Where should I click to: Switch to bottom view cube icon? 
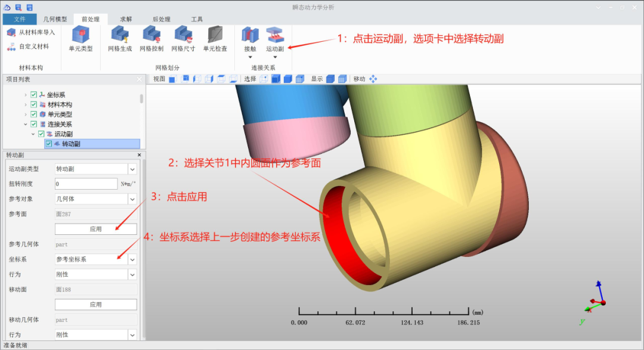[x=233, y=79]
